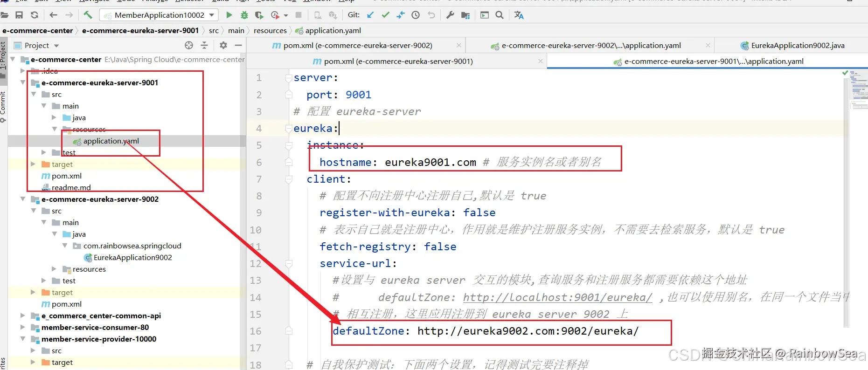Expand java folder under eureka-server-9001
The width and height of the screenshot is (868, 370).
coord(54,117)
